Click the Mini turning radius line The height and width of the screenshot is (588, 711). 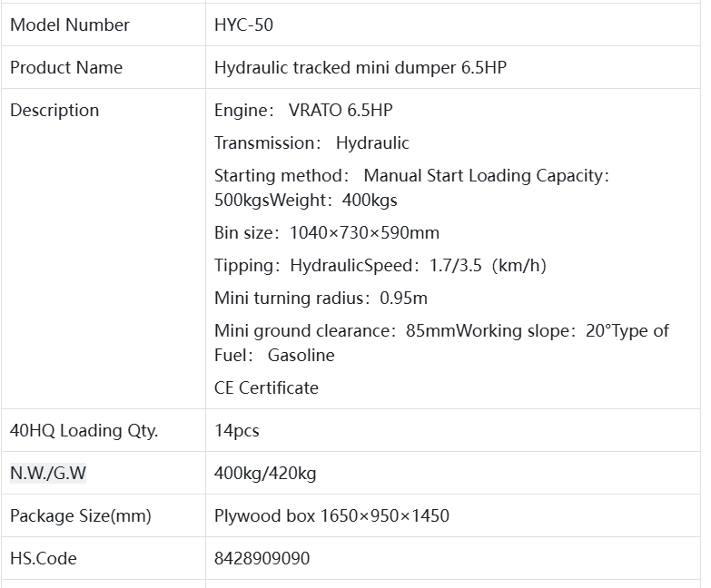(x=321, y=299)
